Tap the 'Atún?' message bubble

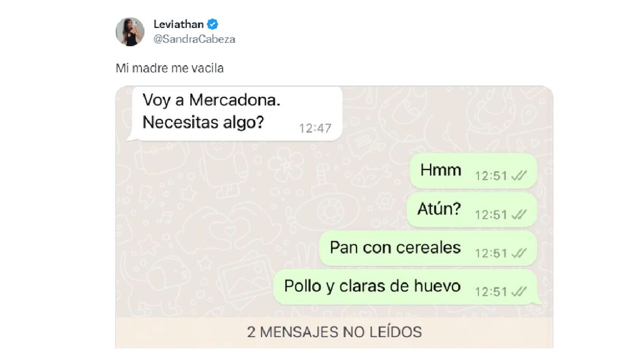472,210
